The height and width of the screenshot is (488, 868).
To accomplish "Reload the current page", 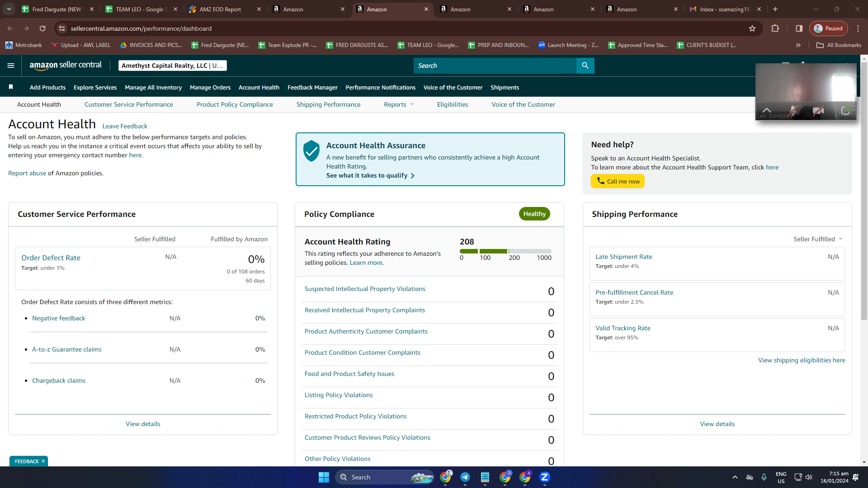I will click(x=42, y=28).
